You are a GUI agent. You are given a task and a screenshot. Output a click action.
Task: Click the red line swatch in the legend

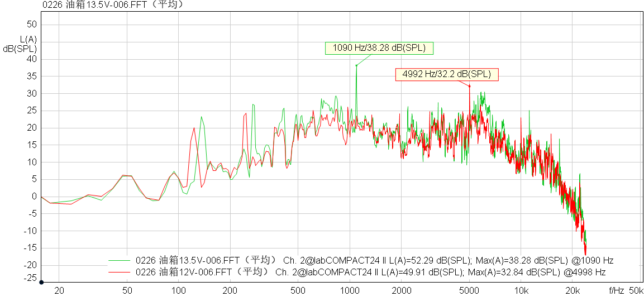pos(119,273)
